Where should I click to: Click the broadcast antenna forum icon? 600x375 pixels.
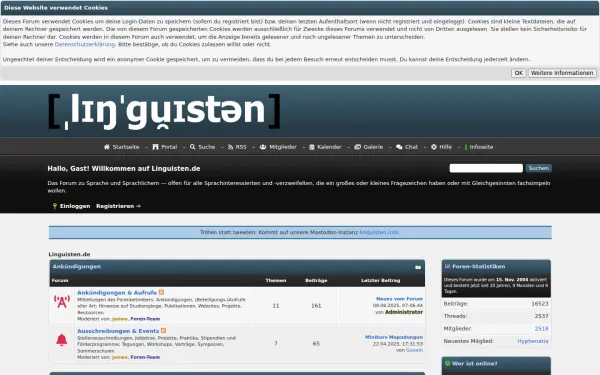pyautogui.click(x=62, y=302)
